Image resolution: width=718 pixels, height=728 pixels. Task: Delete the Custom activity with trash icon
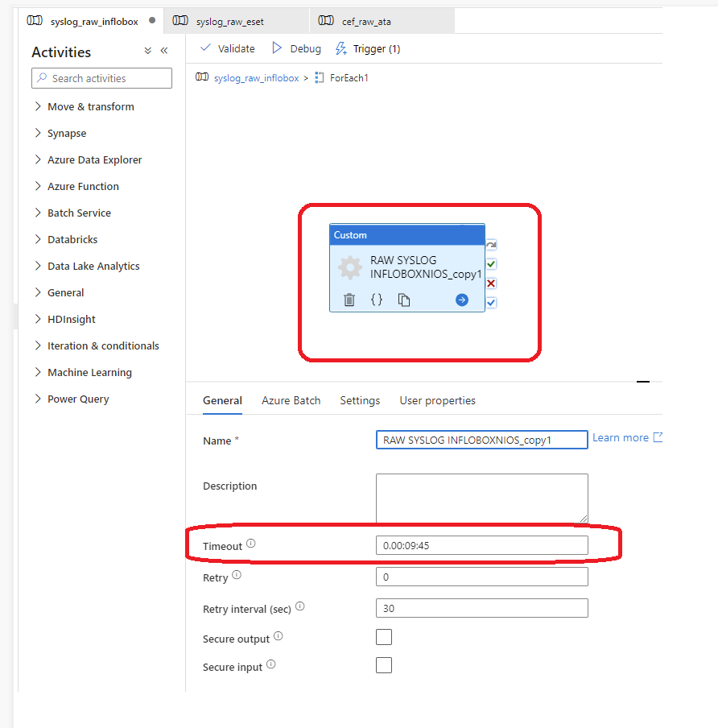(349, 300)
